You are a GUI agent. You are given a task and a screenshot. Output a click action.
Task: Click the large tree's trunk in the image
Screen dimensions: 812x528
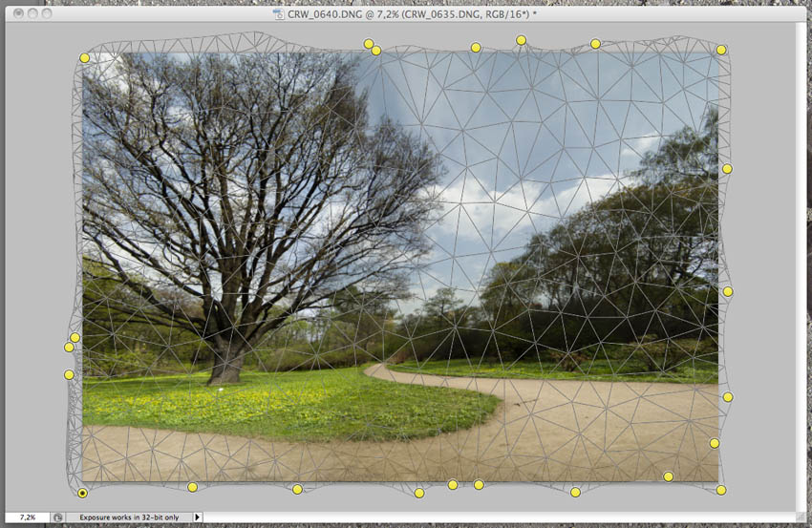pyautogui.click(x=225, y=363)
